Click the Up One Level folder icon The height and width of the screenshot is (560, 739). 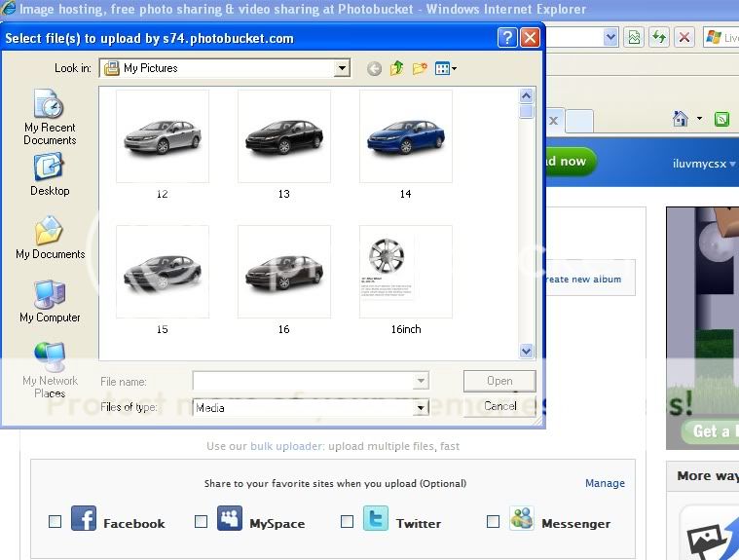(396, 68)
